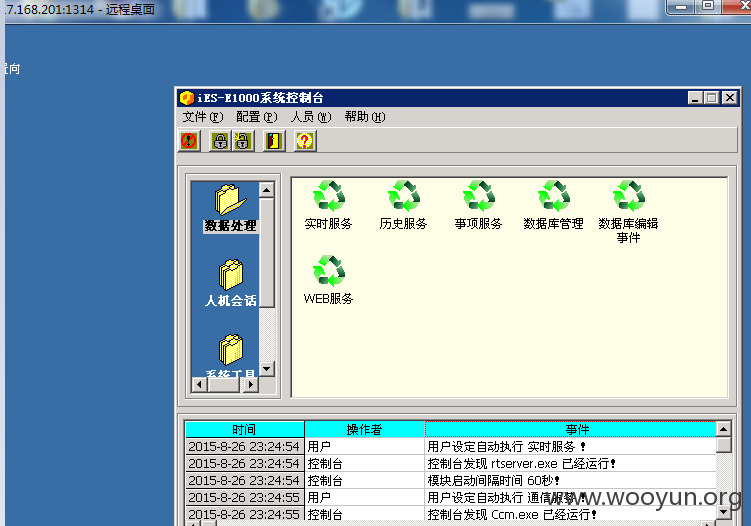Viewport: 751px width, 526px height.
Task: Open the 实时服务 service icon
Action: tap(329, 205)
